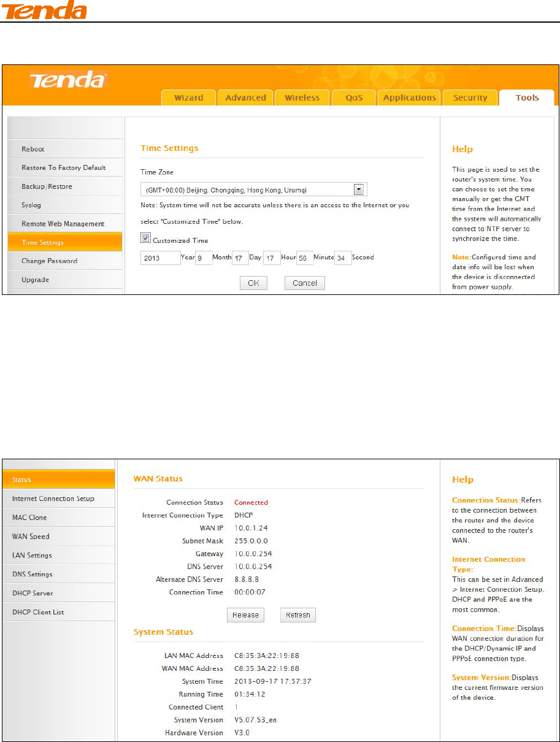The height and width of the screenshot is (742, 560).
Task: Open Reboot in the Tools sidebar
Action: [x=65, y=149]
